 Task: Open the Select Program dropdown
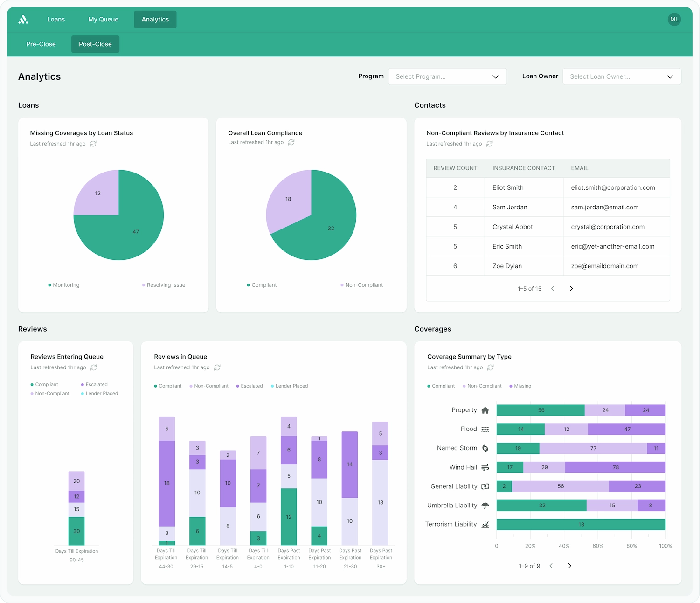447,76
